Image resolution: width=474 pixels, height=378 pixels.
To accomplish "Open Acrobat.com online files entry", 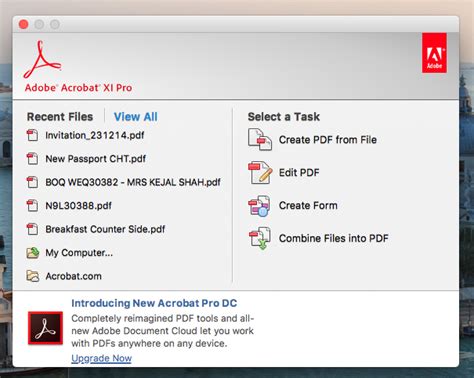I will pyautogui.click(x=73, y=276).
